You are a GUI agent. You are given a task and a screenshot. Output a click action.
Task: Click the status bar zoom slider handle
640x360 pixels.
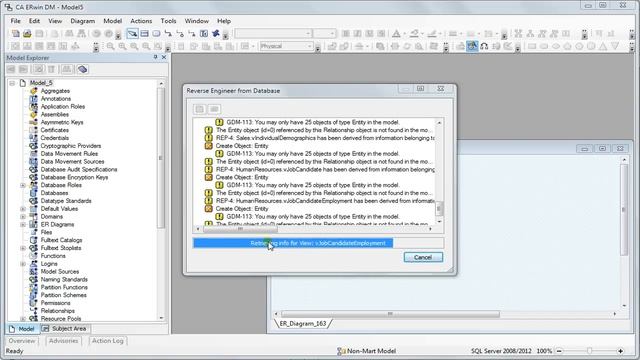click(x=589, y=351)
